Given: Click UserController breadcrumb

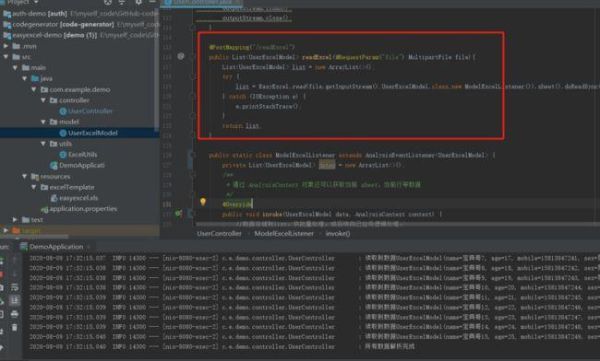Looking at the screenshot, I should [219, 234].
